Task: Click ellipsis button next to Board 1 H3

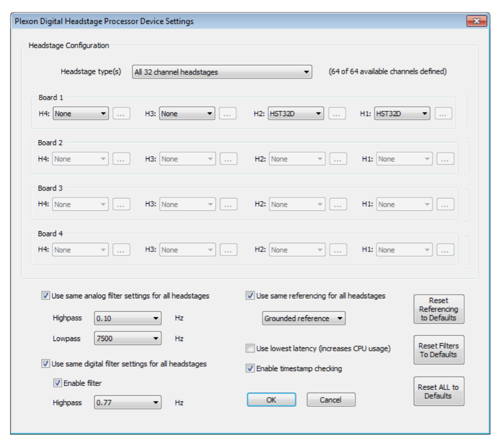Action: pyautogui.click(x=227, y=114)
